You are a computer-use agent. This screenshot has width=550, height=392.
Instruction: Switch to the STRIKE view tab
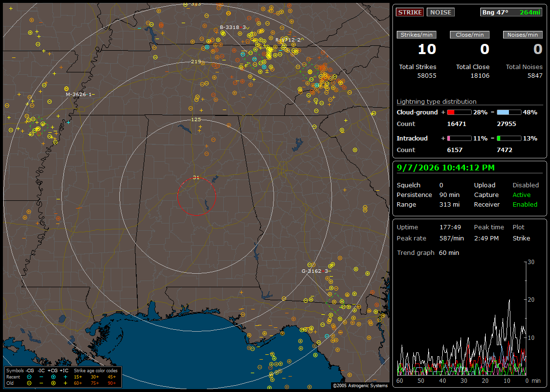410,12
